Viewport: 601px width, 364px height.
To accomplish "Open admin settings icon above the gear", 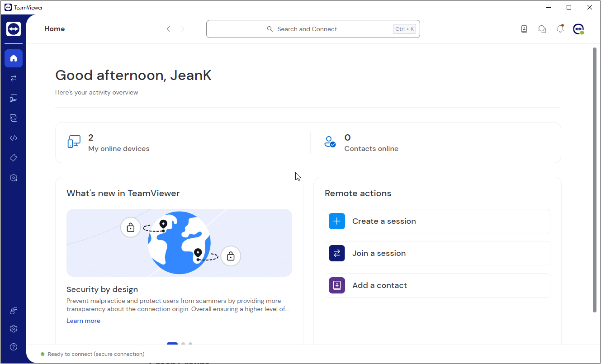I will (14, 311).
